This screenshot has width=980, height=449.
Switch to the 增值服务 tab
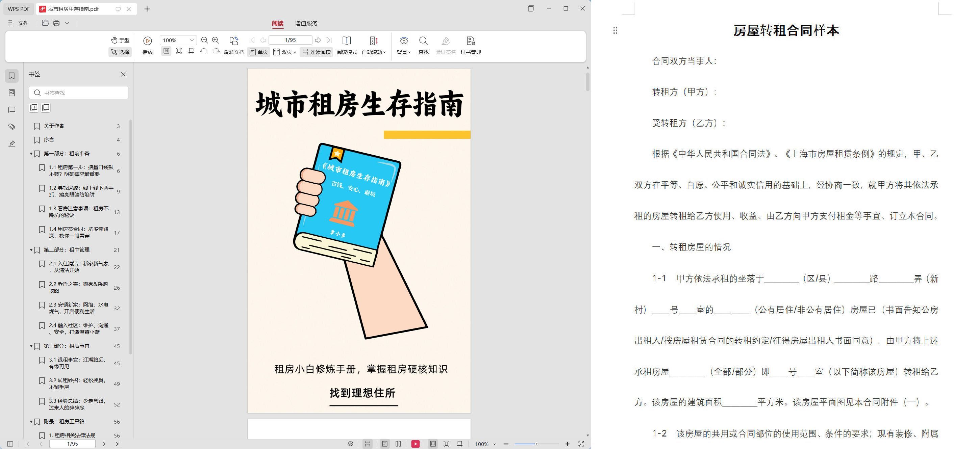[306, 23]
